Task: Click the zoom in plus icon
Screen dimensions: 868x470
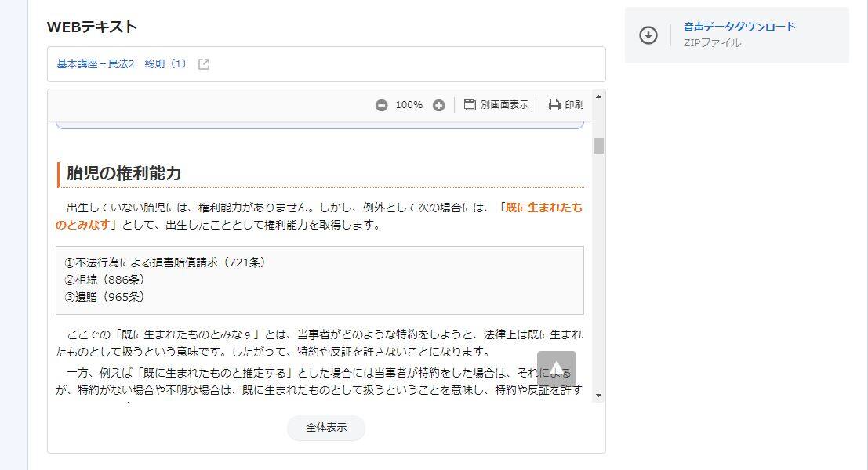Action: click(438, 105)
